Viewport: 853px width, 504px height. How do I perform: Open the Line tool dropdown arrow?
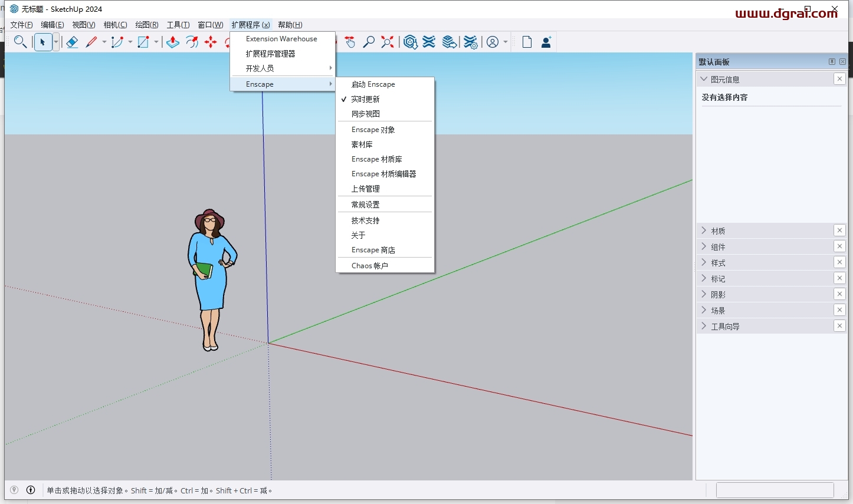(x=104, y=42)
